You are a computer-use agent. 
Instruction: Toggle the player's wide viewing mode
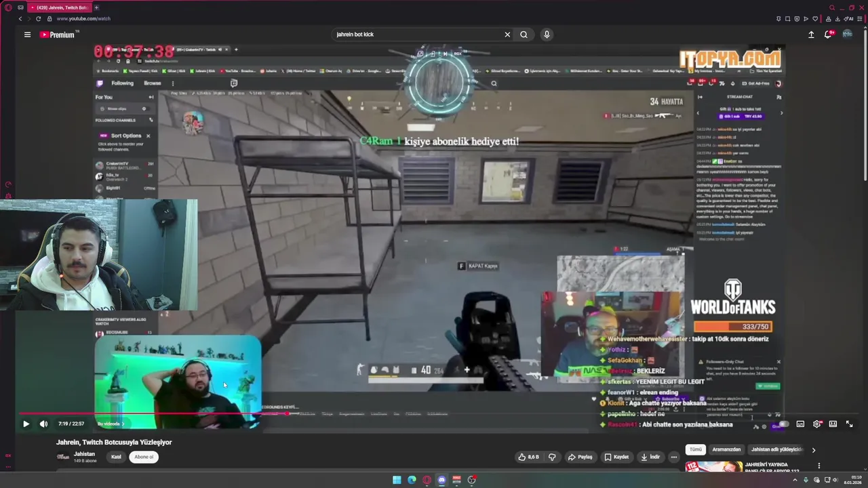[x=833, y=424]
